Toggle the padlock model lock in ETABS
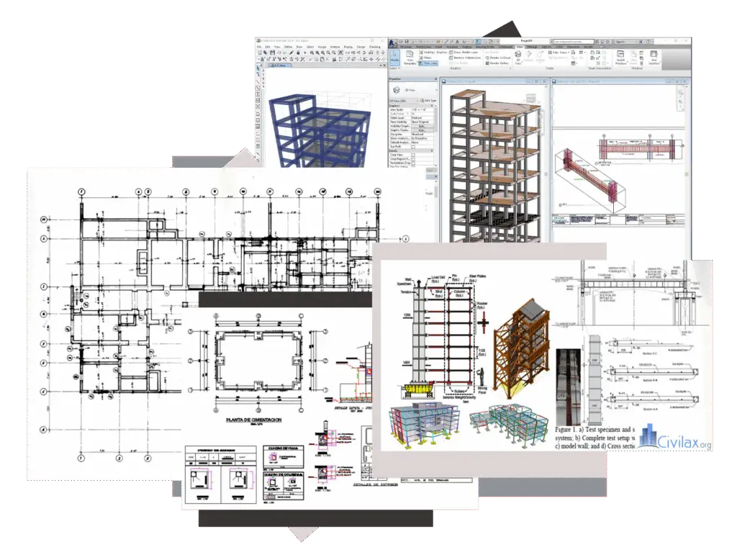 299,53
